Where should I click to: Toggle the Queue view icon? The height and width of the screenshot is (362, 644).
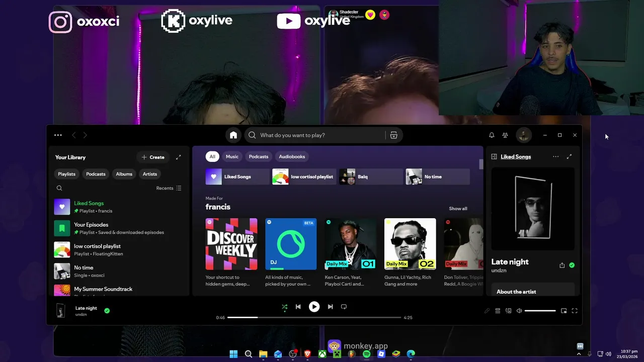pyautogui.click(x=498, y=311)
